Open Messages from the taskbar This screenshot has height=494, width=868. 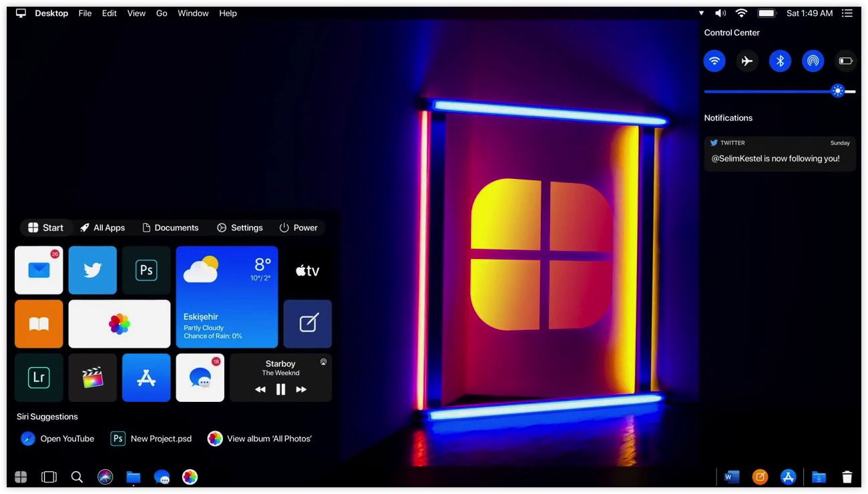(x=162, y=477)
